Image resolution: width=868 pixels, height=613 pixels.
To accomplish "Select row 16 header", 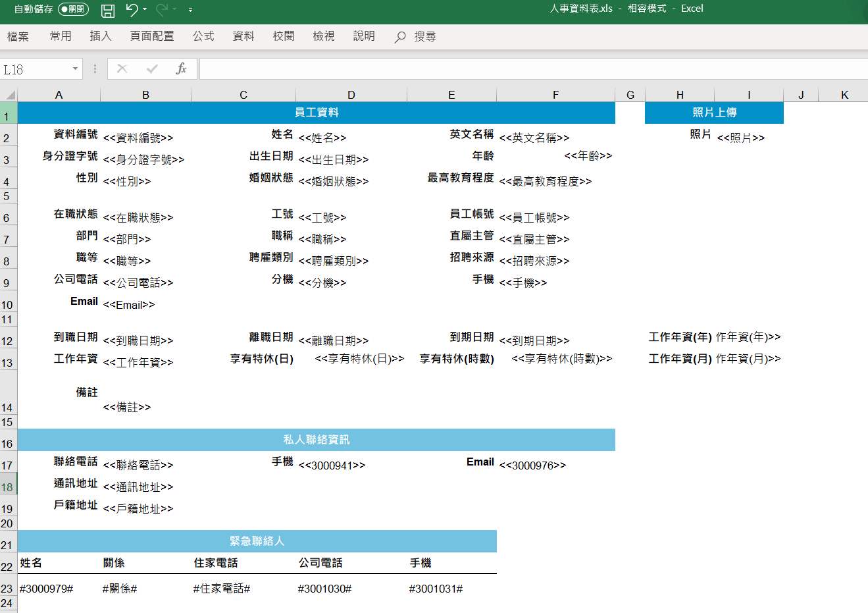I will pyautogui.click(x=8, y=443).
